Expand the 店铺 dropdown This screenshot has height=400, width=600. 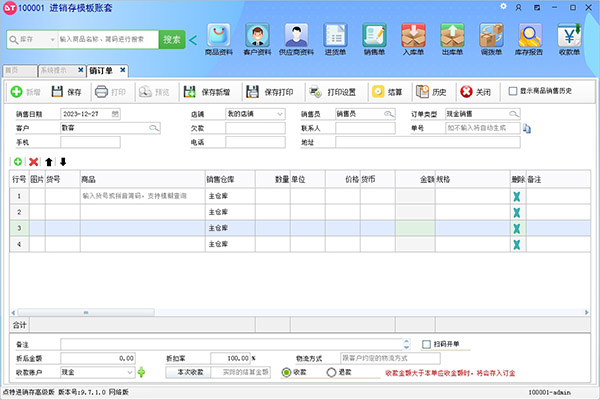(x=280, y=114)
